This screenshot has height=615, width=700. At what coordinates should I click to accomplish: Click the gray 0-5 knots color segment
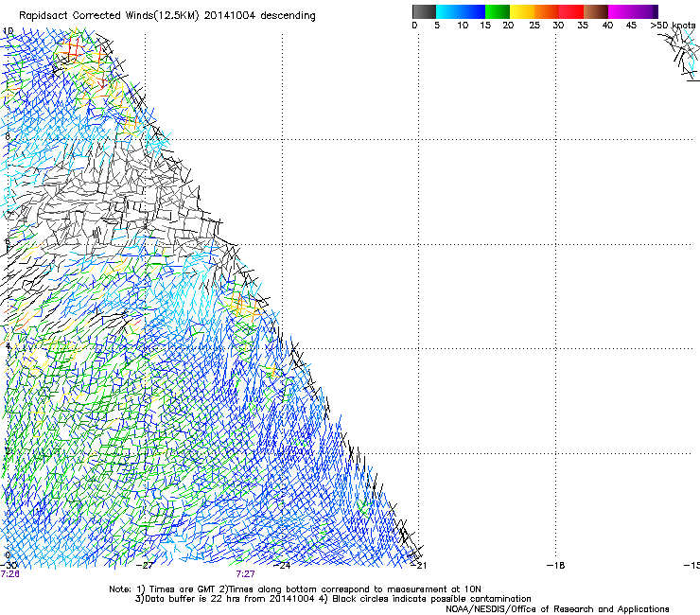424,11
